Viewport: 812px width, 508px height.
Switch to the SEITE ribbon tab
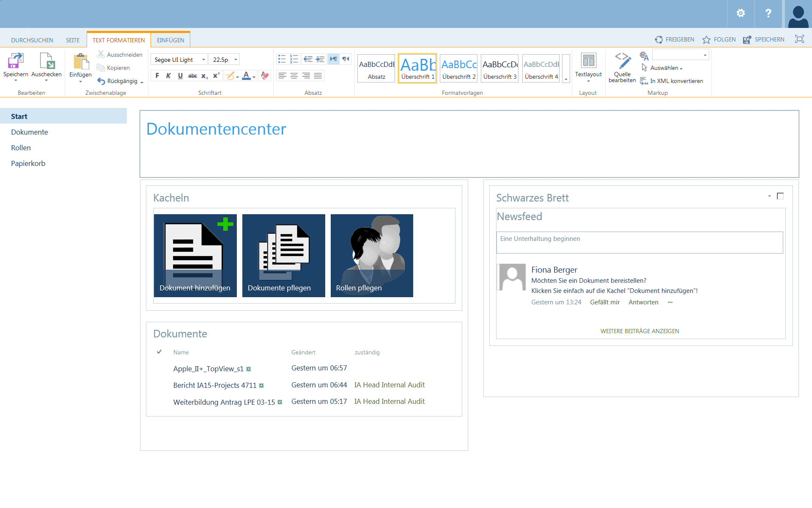click(x=72, y=40)
